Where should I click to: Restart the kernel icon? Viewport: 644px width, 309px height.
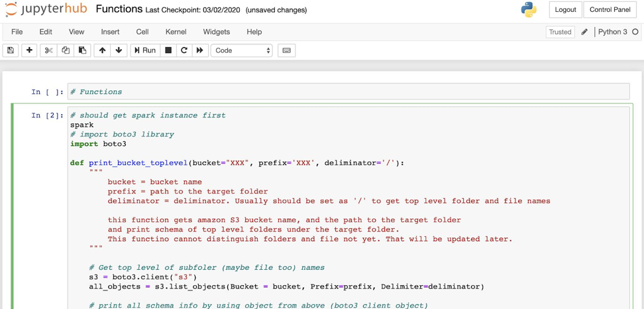pos(184,50)
